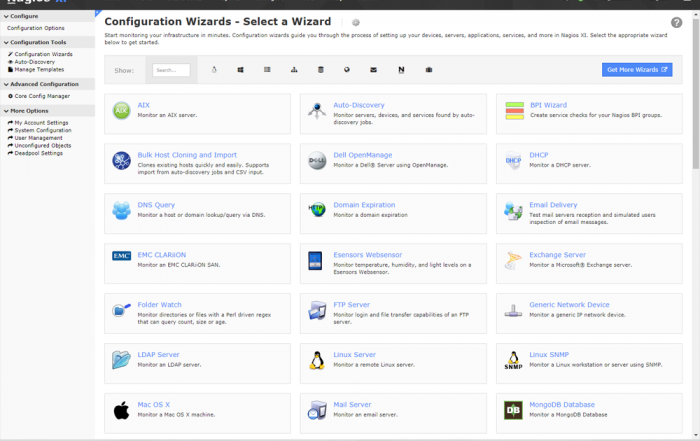Click the gear icon beside page title
700x441 pixels.
[x=356, y=22]
